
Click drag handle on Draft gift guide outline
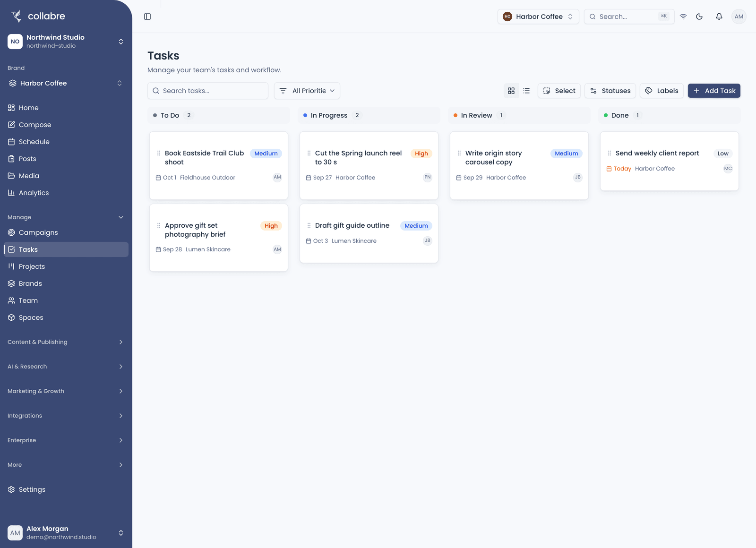309,226
